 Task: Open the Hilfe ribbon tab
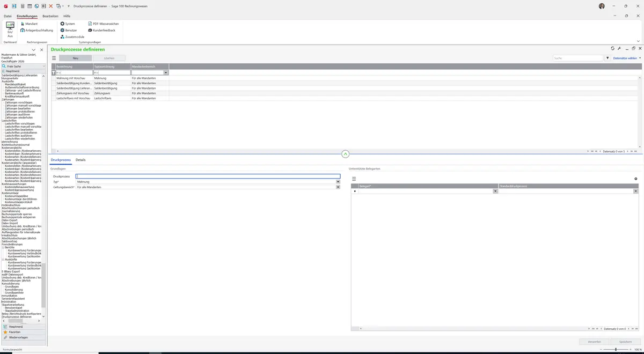click(x=67, y=16)
